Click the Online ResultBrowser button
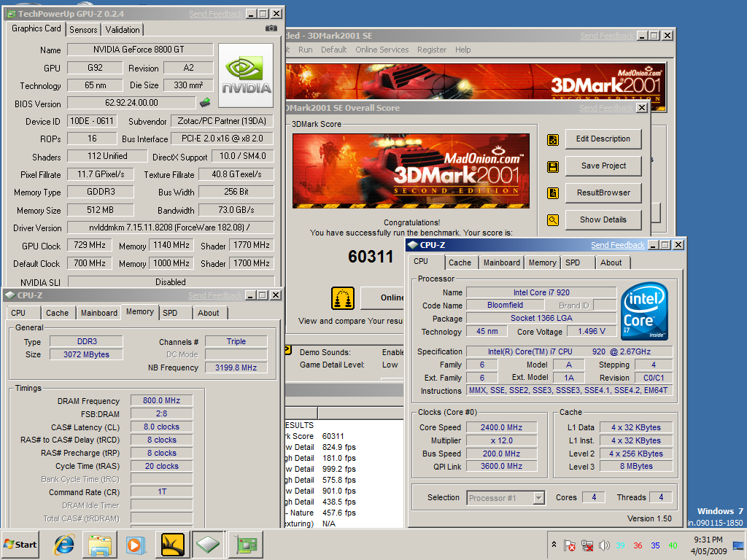747x560 pixels. (382, 297)
